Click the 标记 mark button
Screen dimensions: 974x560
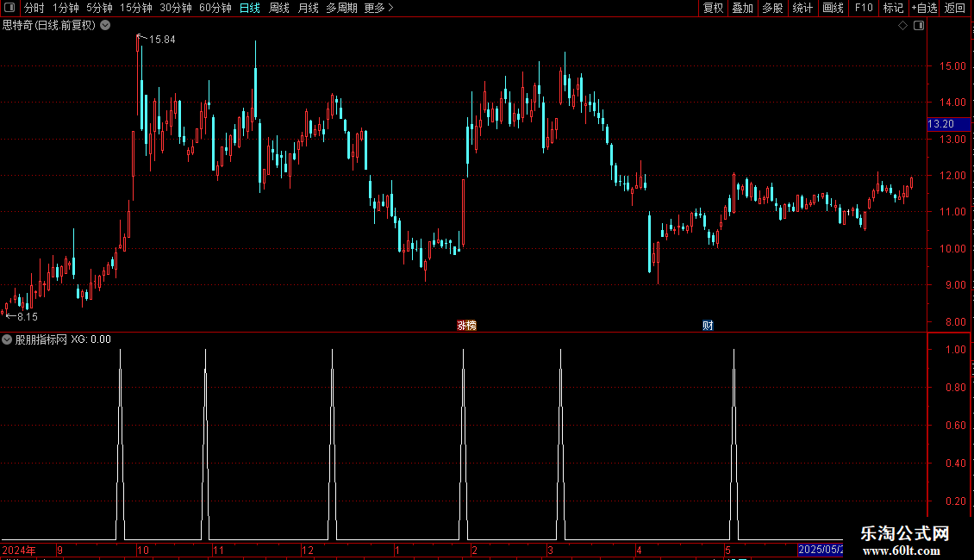(893, 8)
